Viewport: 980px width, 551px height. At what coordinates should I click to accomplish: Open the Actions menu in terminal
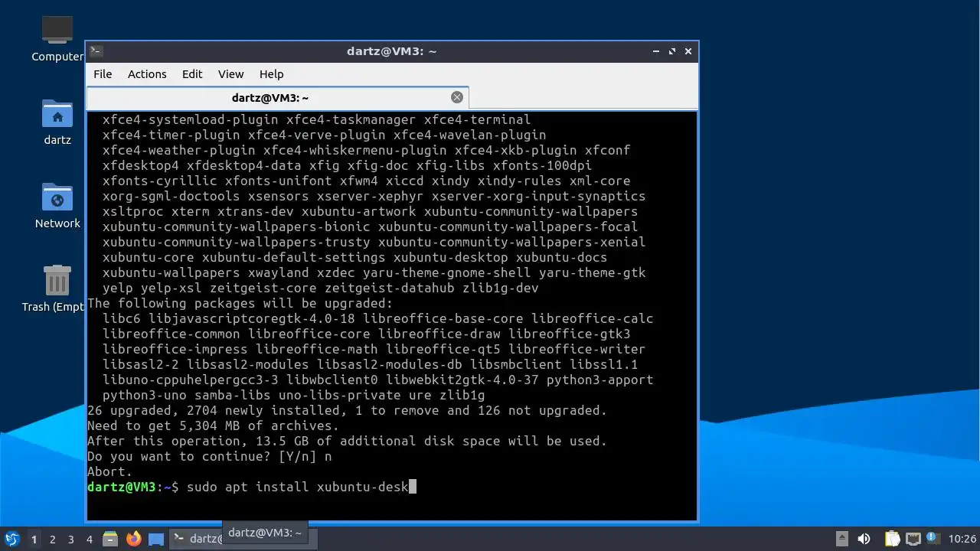(147, 74)
